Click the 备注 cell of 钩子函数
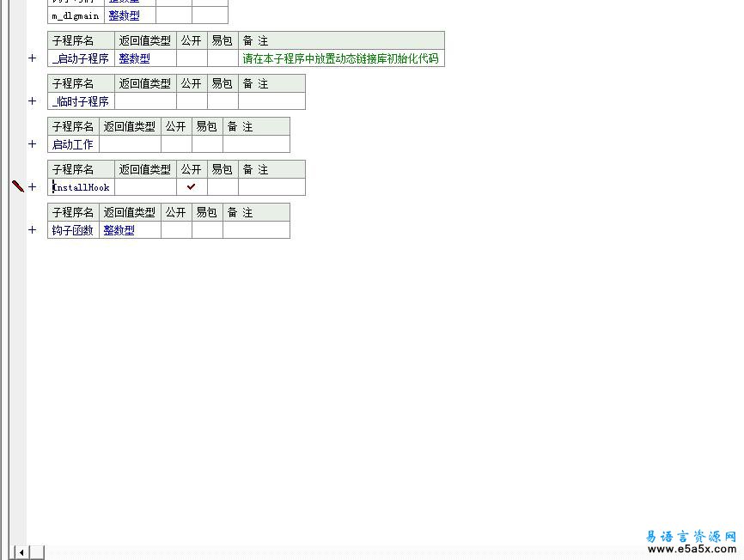The width and height of the screenshot is (744, 560). pos(256,230)
